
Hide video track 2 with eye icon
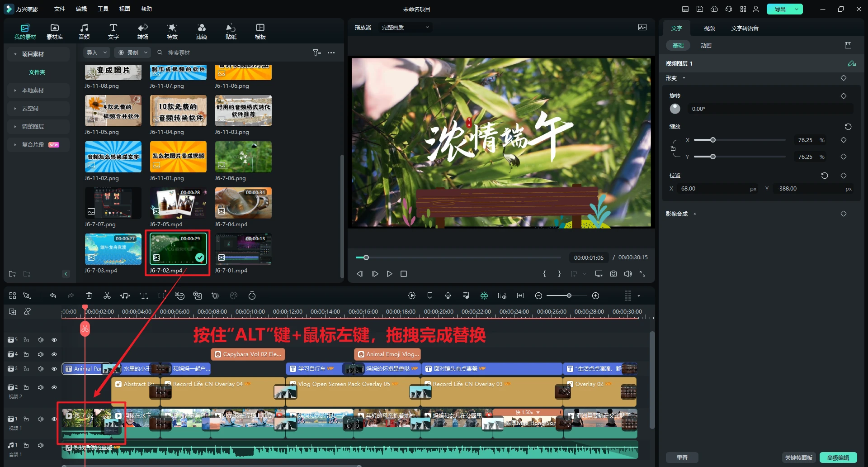point(54,387)
